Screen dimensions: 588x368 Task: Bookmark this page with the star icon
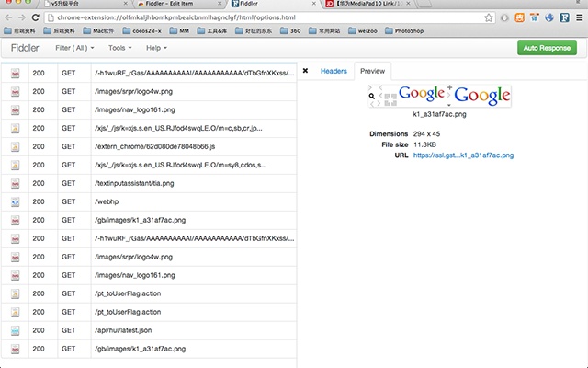click(x=488, y=17)
